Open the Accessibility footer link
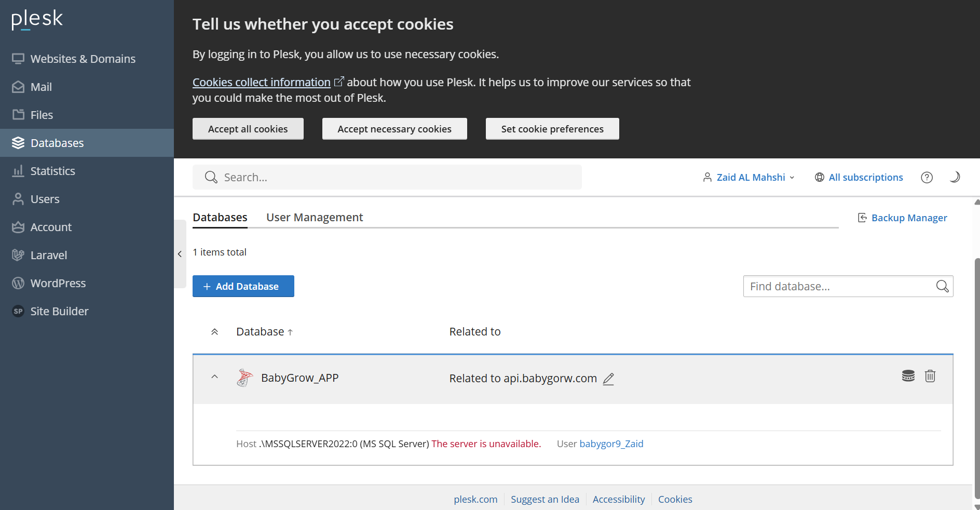 click(x=619, y=499)
